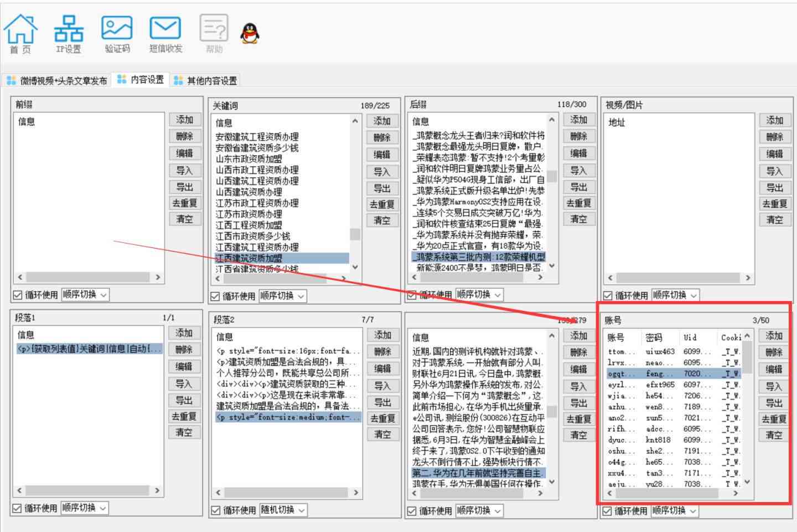Select keyword 山东市政资质加盟
The width and height of the screenshot is (797, 532).
(282, 159)
